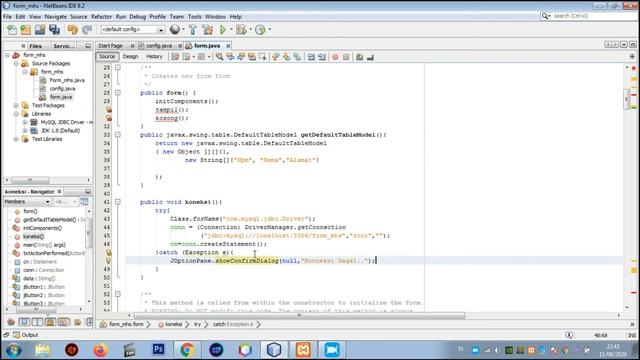Click the Windows Start button

pos(13,350)
